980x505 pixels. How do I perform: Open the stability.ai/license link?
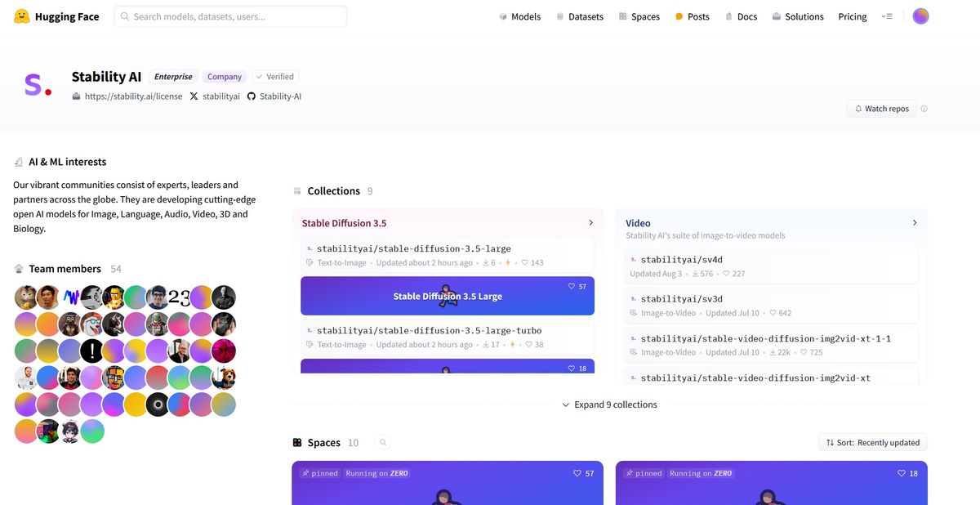pyautogui.click(x=132, y=96)
